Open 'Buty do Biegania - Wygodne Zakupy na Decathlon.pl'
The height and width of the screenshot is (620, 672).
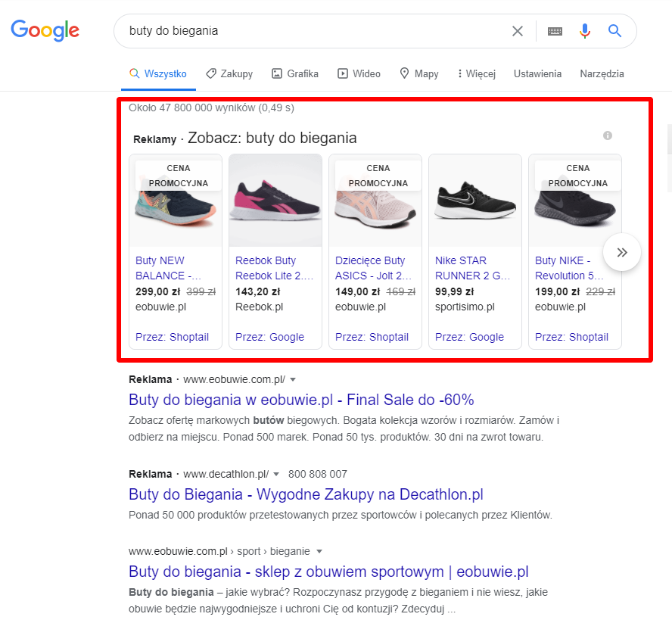point(306,494)
